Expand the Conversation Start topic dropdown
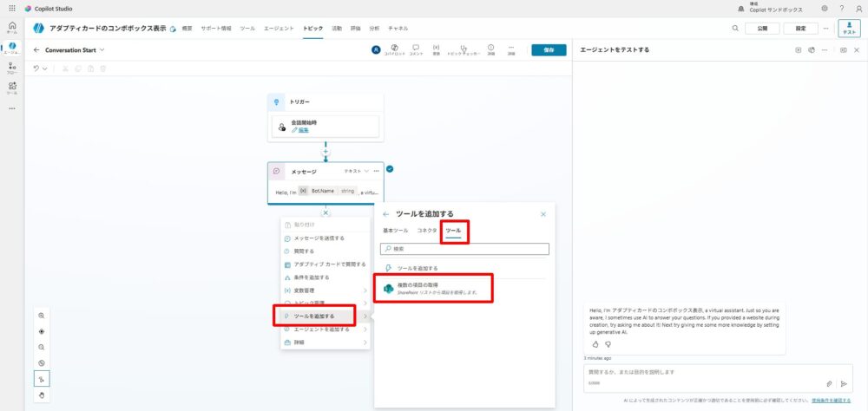Screen dimensions: 868x411 pos(102,49)
